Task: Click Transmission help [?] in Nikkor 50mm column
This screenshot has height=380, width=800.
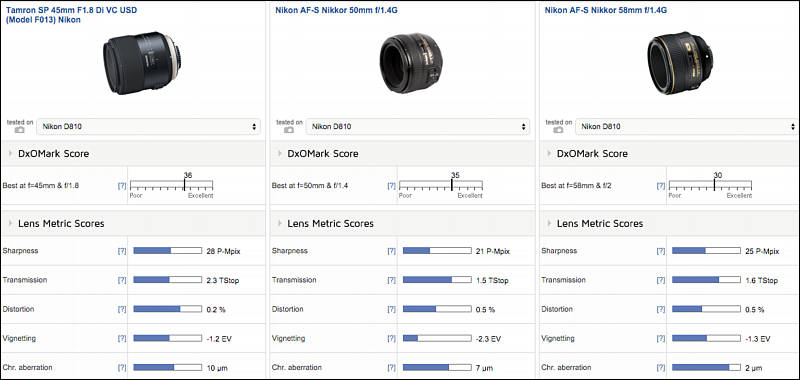Action: (391, 280)
